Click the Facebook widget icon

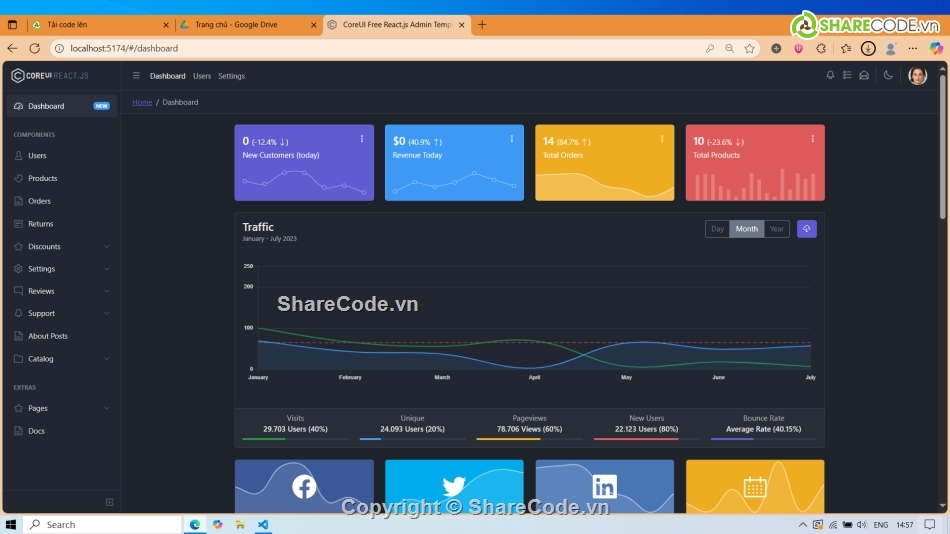tap(304, 487)
